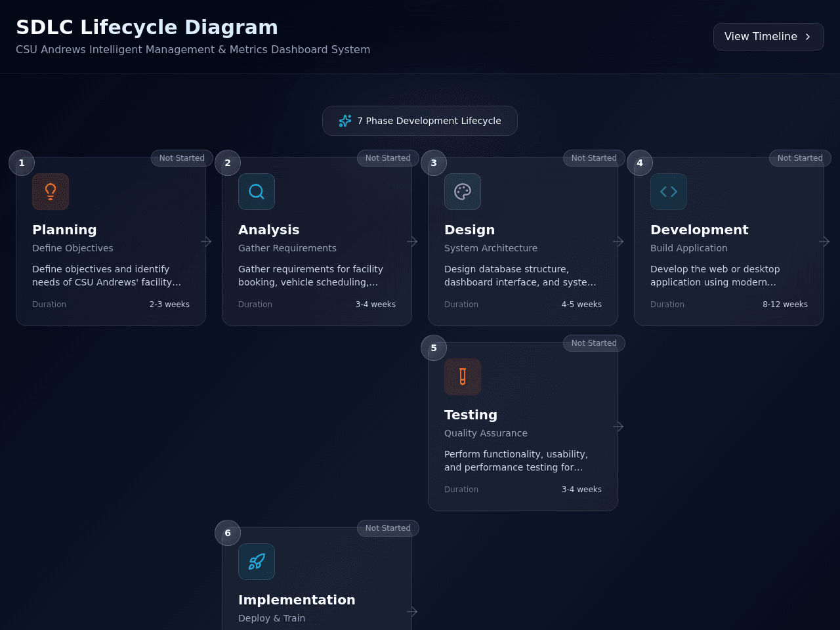Click the SDLC Lifecycle Diagram heading
Viewport: 840px width, 630px height.
coord(147,27)
